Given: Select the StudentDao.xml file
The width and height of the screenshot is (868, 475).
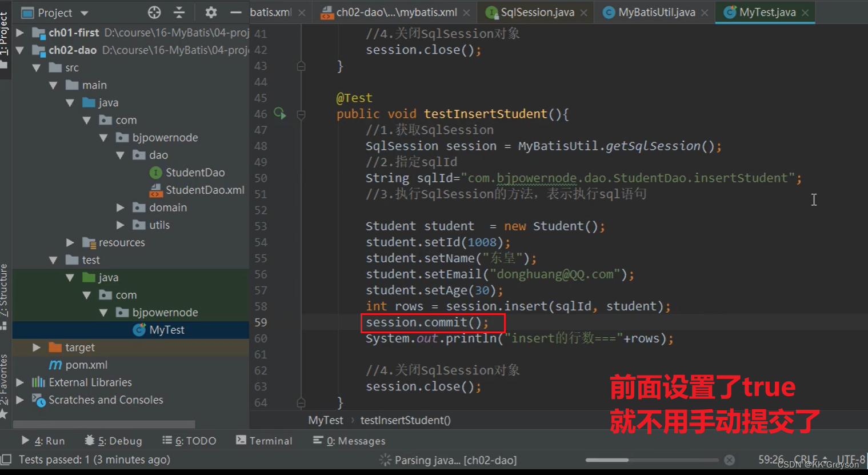Looking at the screenshot, I should [x=197, y=190].
